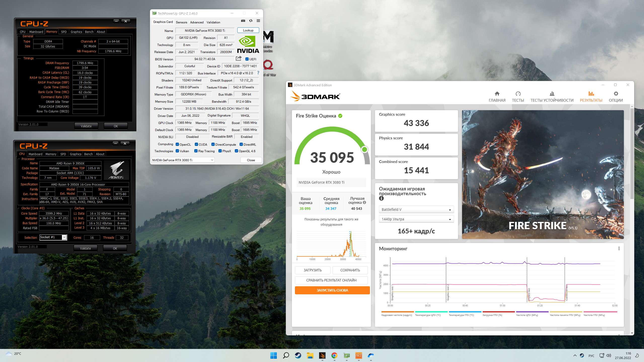Open Мониторинг three-dot options menu
The height and width of the screenshot is (362, 644).
619,249
